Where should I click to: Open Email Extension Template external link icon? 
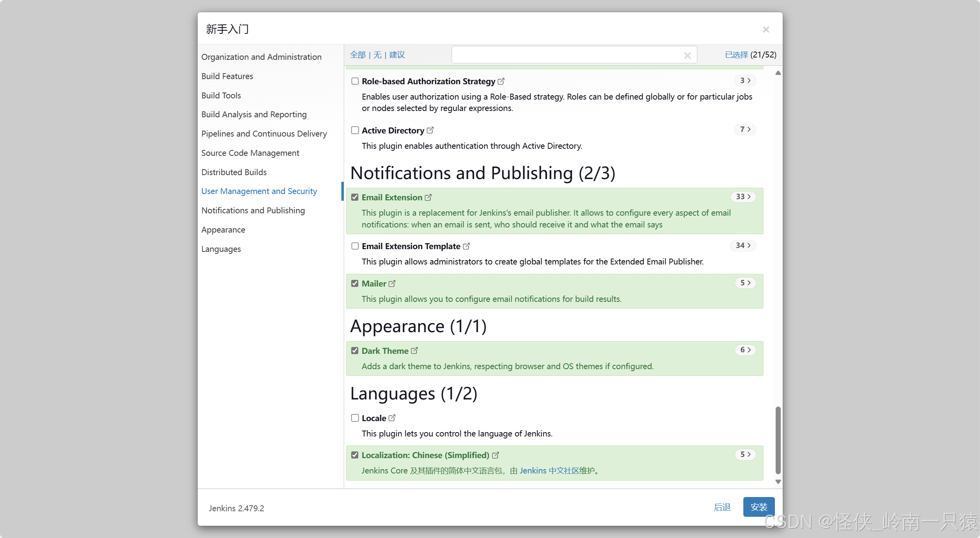[x=466, y=246]
